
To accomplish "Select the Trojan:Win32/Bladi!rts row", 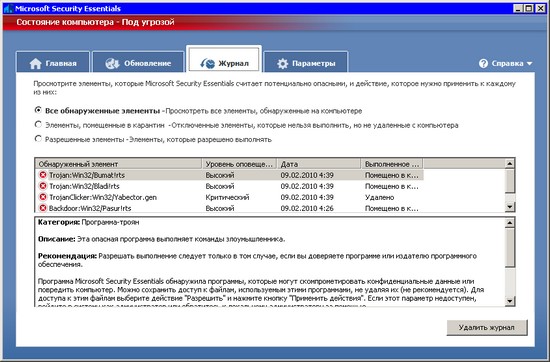I will (229, 186).
